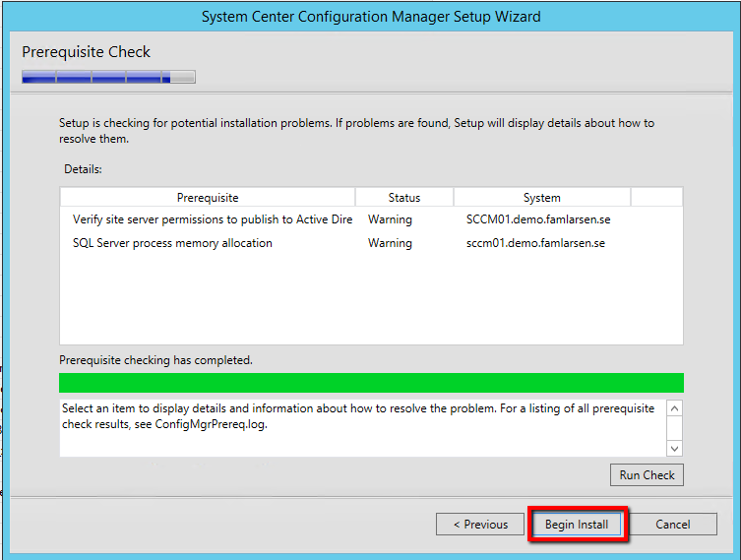
Task: Click the empty fourth column header
Action: [655, 198]
